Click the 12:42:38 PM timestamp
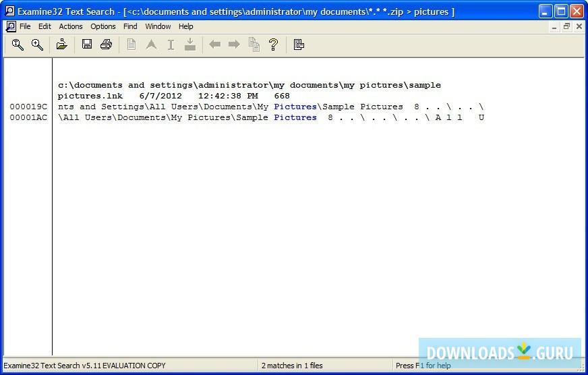This screenshot has width=588, height=375. click(x=228, y=96)
